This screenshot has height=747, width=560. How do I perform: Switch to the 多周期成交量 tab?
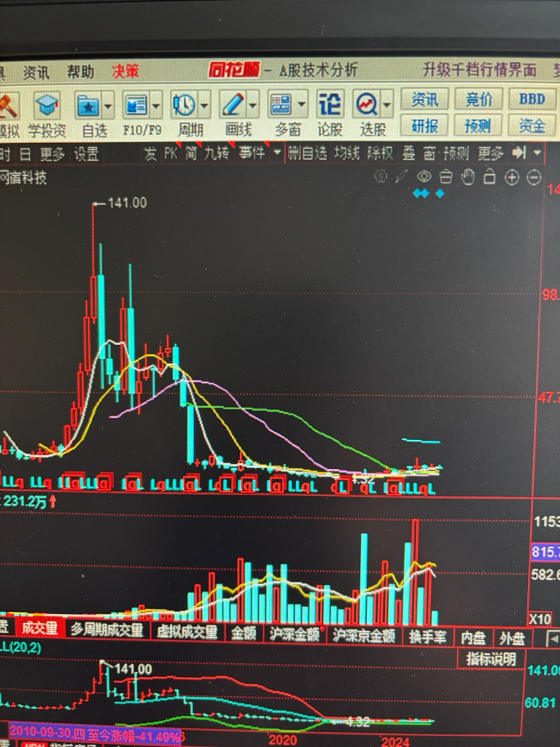pyautogui.click(x=106, y=630)
